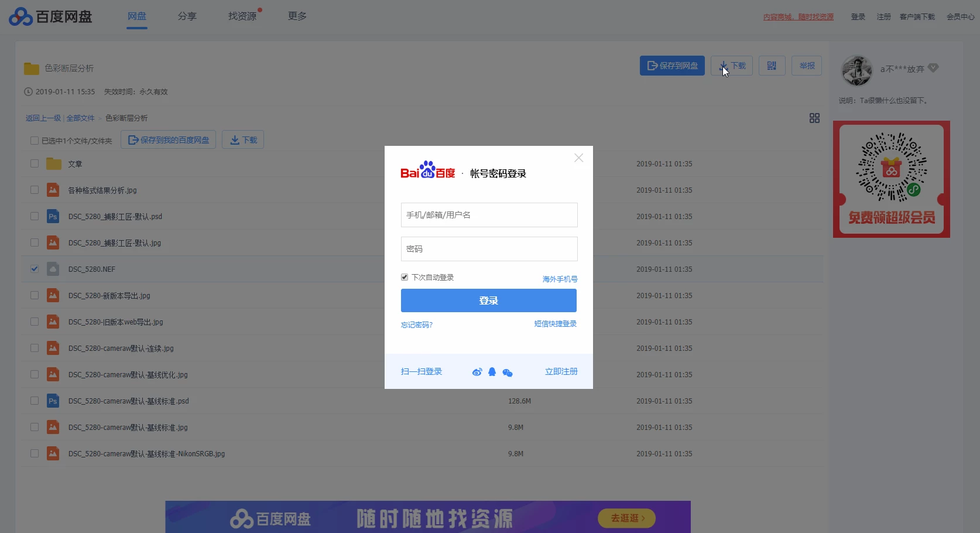Check the DSC_5280-新版本导出.jpg checkbox
This screenshot has height=533, width=980.
point(35,295)
